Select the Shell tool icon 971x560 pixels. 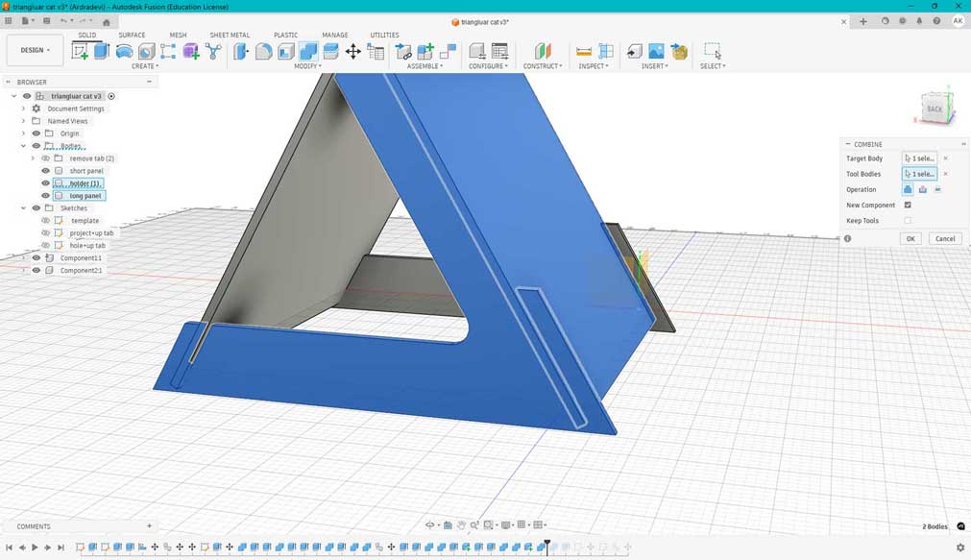pos(285,51)
